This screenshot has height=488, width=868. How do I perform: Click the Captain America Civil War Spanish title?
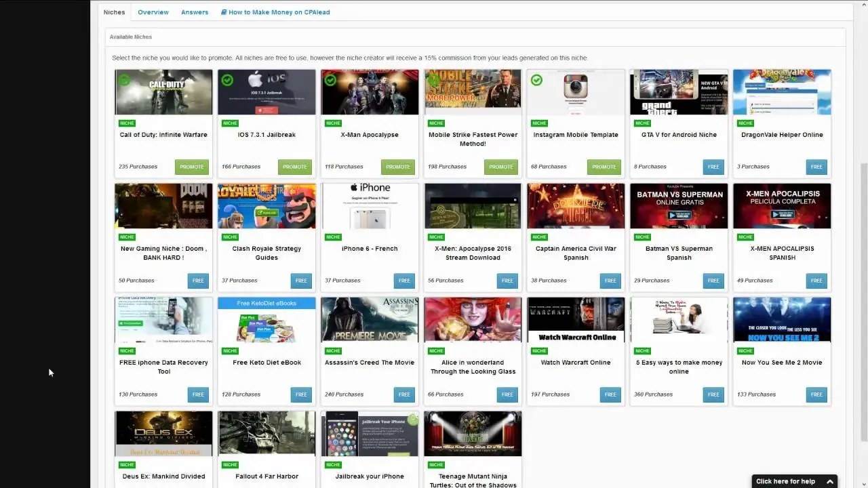pos(576,253)
